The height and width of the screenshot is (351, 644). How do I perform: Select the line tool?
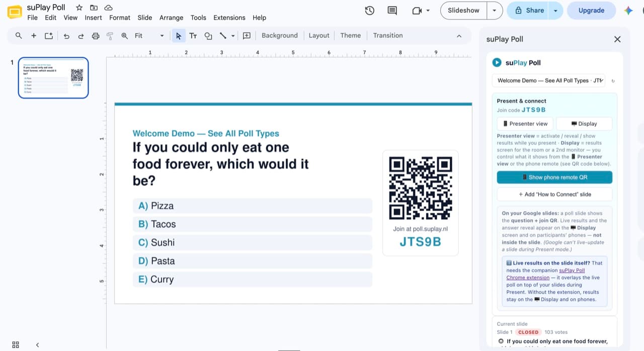[x=223, y=36]
